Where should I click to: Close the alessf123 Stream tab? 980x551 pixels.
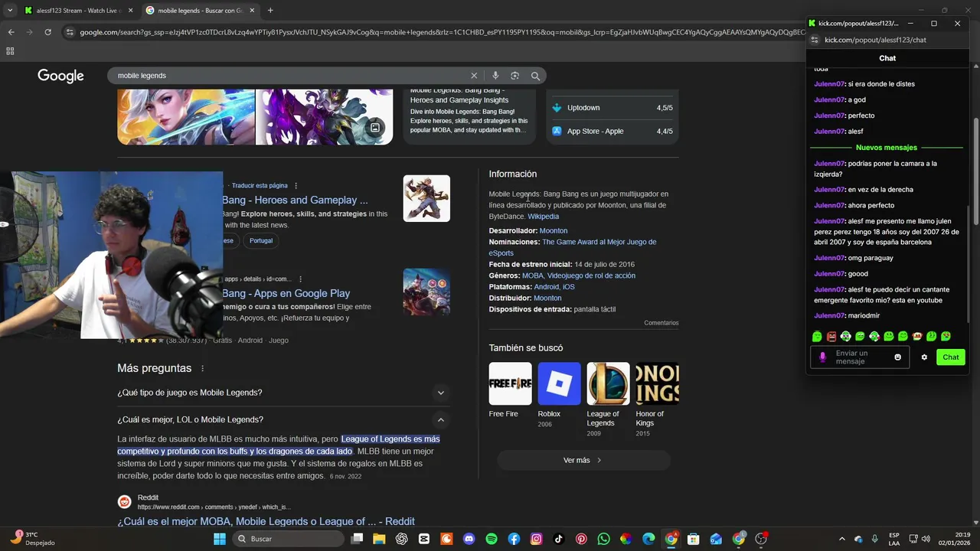tap(130, 11)
